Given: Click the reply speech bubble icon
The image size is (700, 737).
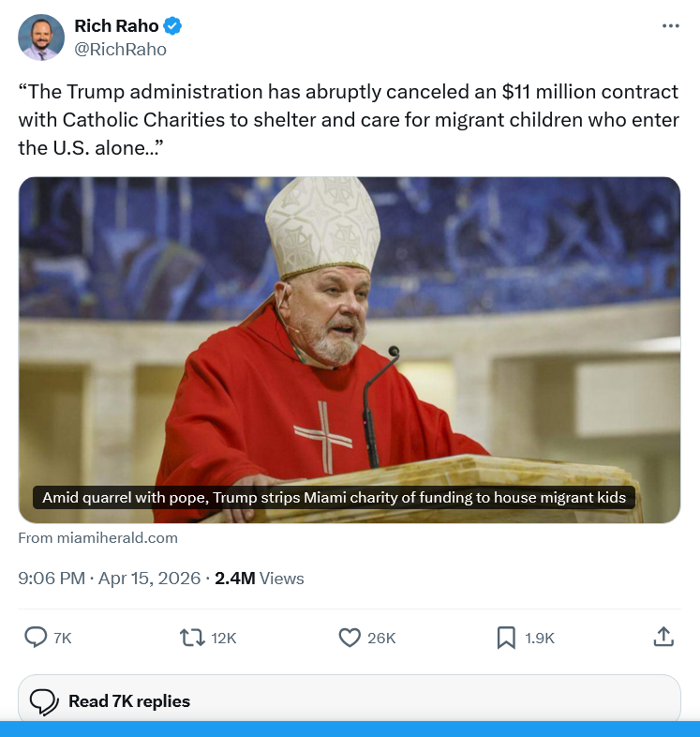Looking at the screenshot, I should [36, 638].
